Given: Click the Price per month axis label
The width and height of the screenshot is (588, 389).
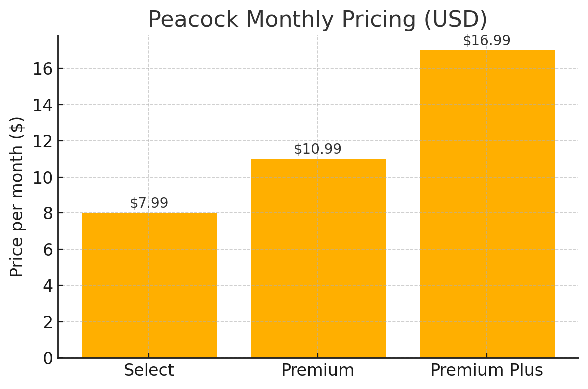Looking at the screenshot, I should tap(16, 197).
